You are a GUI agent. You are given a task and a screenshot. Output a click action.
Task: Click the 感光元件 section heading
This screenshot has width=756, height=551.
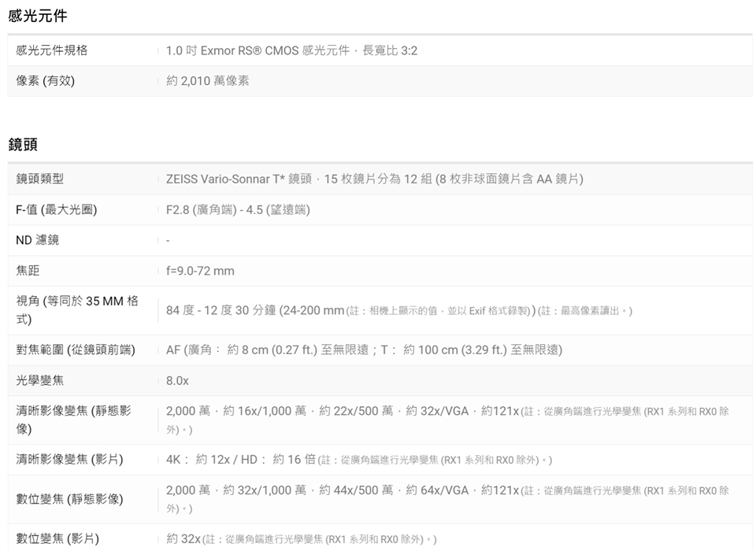point(37,16)
